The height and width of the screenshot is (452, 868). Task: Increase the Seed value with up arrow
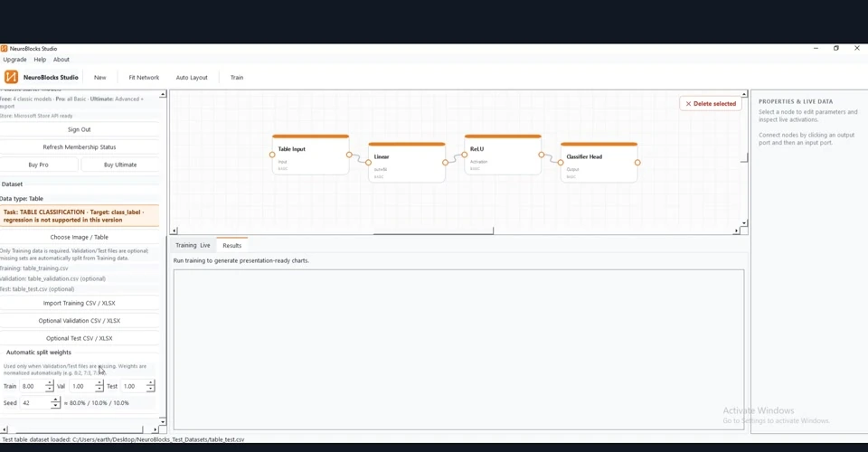[55, 400]
